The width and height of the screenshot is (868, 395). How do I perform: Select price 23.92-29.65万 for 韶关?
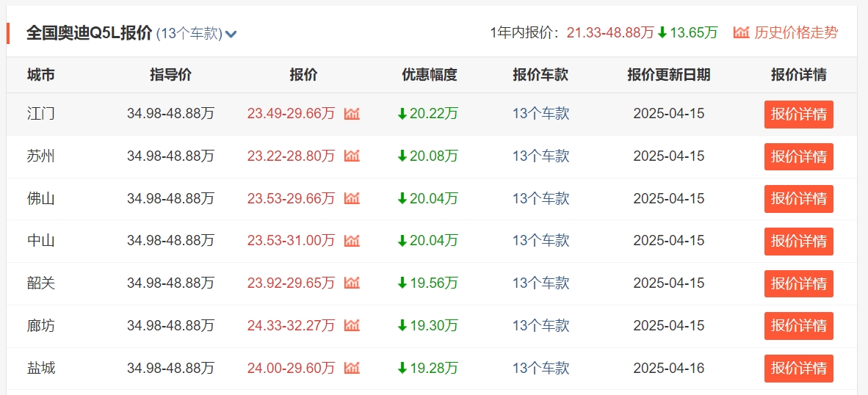pyautogui.click(x=292, y=283)
